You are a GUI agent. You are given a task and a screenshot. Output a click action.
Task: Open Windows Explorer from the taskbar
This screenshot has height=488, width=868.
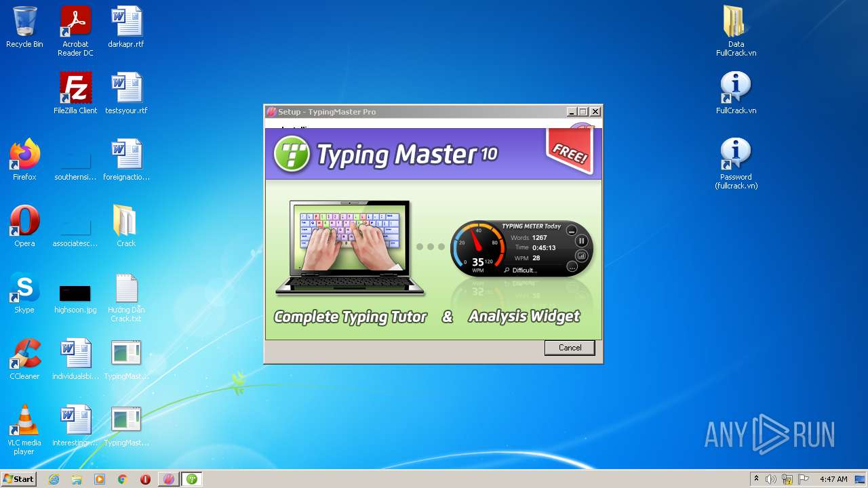point(77,479)
